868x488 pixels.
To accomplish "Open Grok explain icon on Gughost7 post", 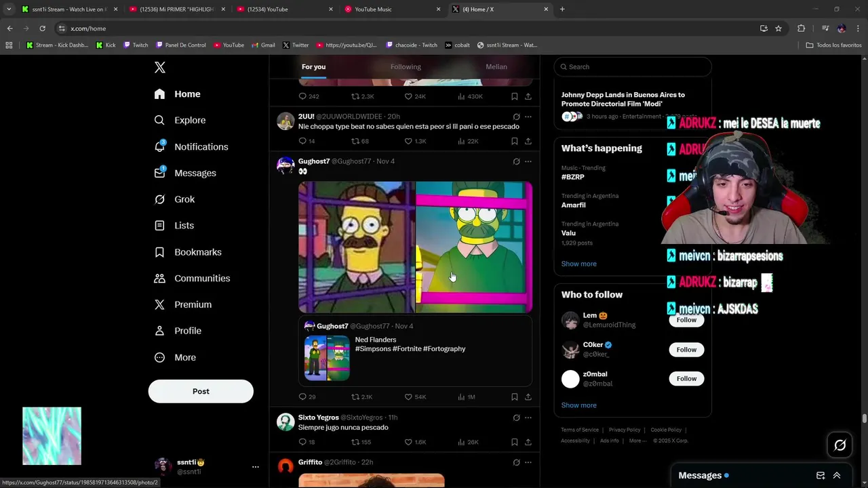I will pos(516,161).
